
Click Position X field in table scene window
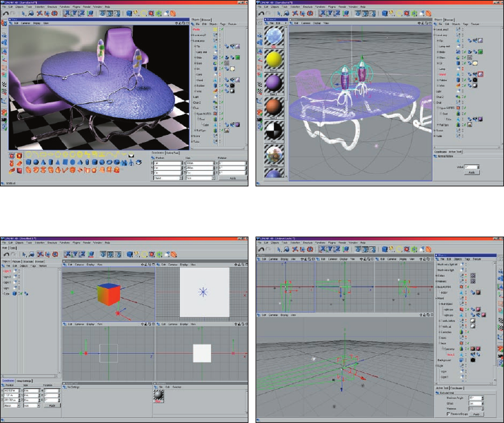coord(167,163)
